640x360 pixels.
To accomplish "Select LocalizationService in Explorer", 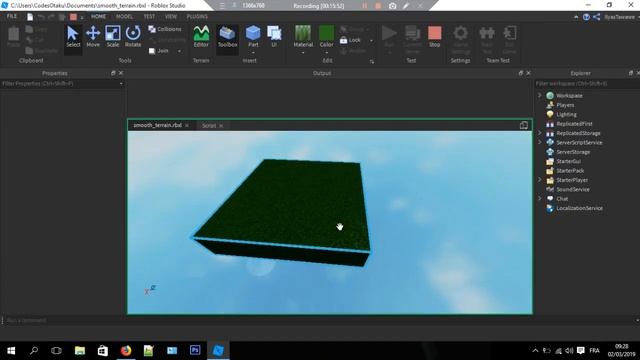I will [x=579, y=208].
